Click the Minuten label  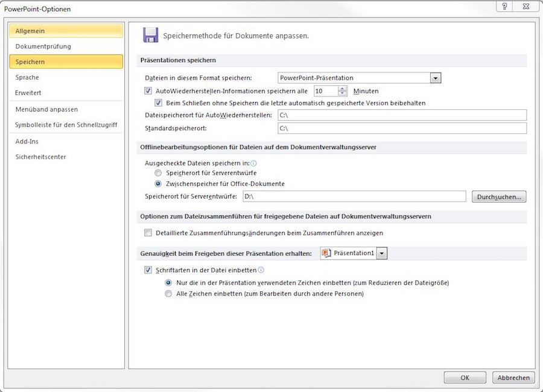(x=366, y=91)
